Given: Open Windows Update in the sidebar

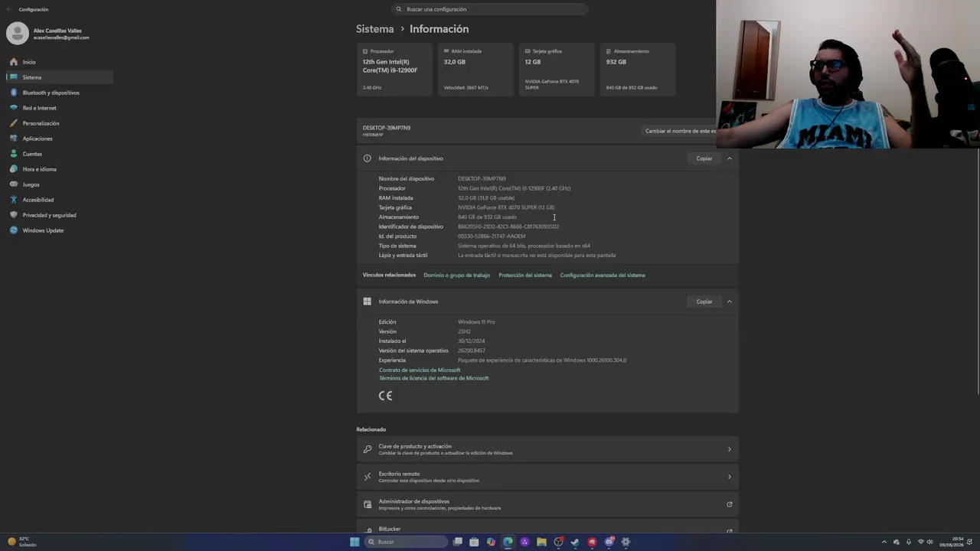Looking at the screenshot, I should [60, 230].
